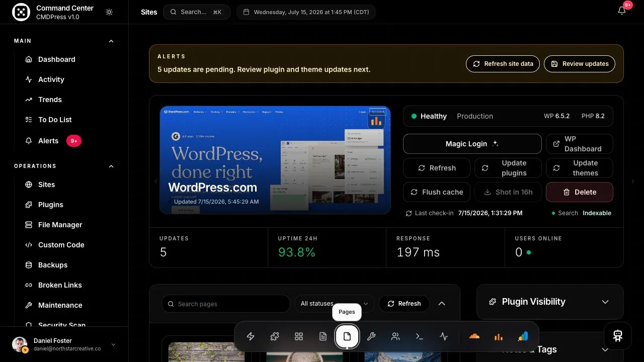Click the Google Ads-style dock icon
644x362 pixels.
click(523, 337)
